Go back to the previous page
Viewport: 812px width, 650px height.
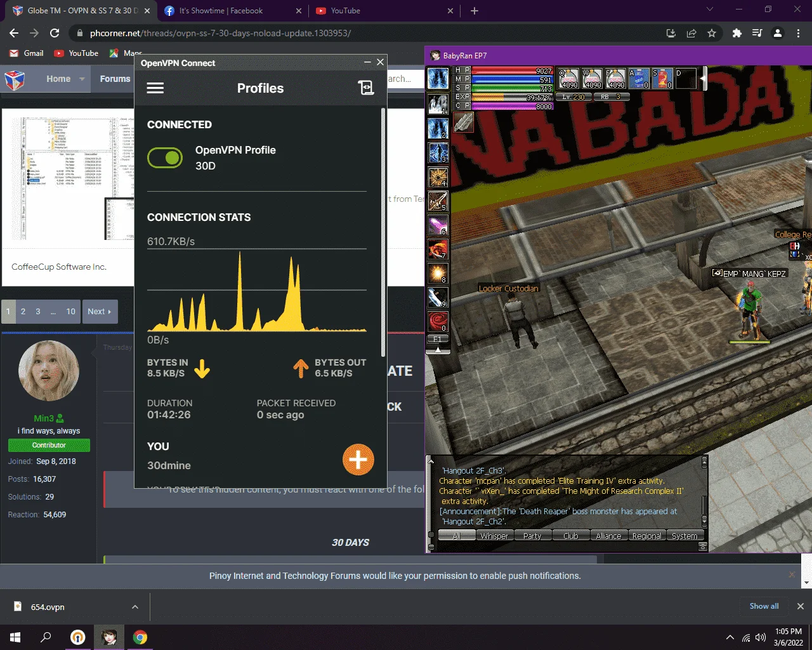coord(14,33)
